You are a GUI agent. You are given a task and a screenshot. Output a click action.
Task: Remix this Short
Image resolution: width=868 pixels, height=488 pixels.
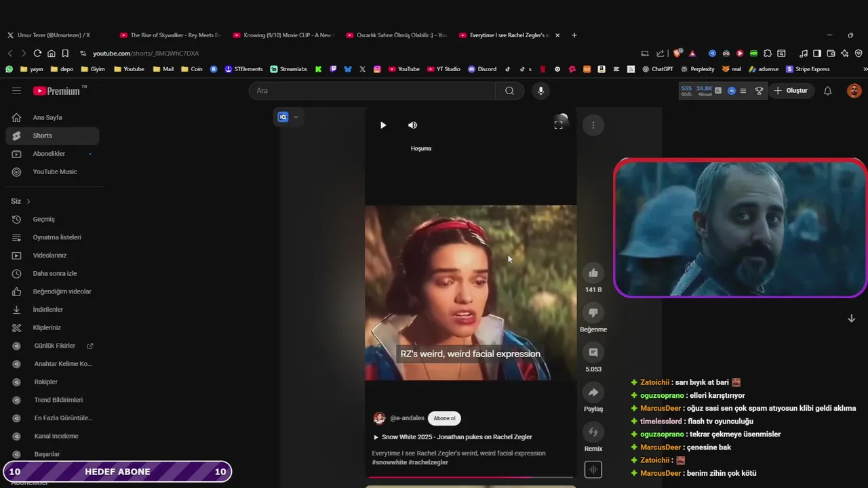click(x=593, y=432)
